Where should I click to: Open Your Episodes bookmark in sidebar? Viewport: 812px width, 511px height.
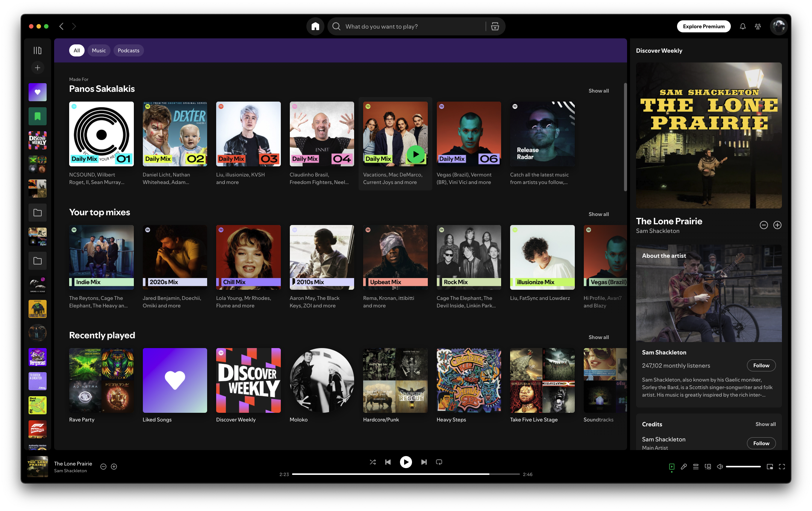point(38,116)
